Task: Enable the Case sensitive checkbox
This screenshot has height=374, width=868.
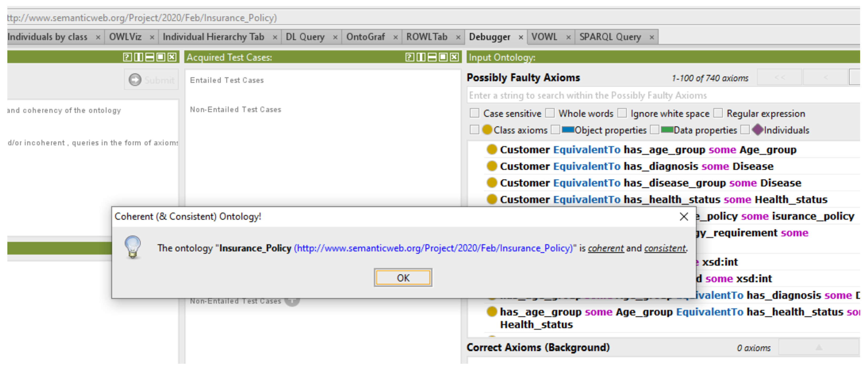Action: click(474, 113)
